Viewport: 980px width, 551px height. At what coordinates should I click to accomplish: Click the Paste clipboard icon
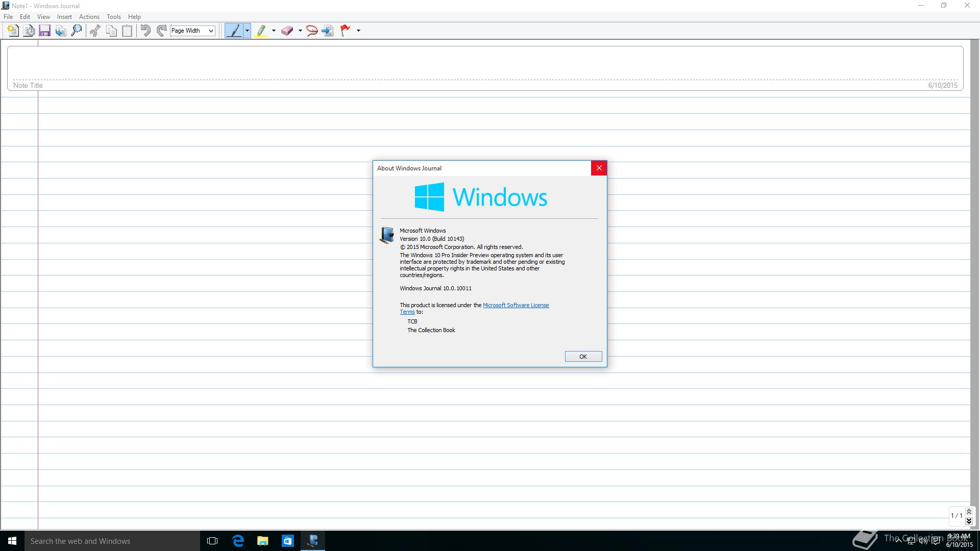coord(127,31)
